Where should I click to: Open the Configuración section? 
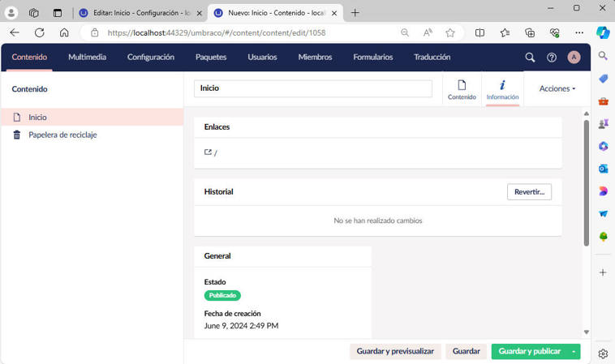(x=151, y=58)
